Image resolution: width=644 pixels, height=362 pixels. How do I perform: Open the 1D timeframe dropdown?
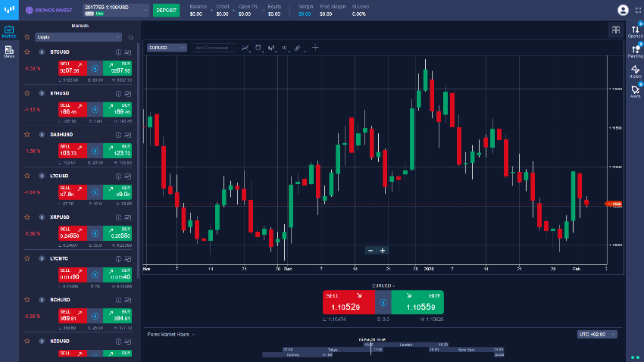pyautogui.click(x=285, y=48)
